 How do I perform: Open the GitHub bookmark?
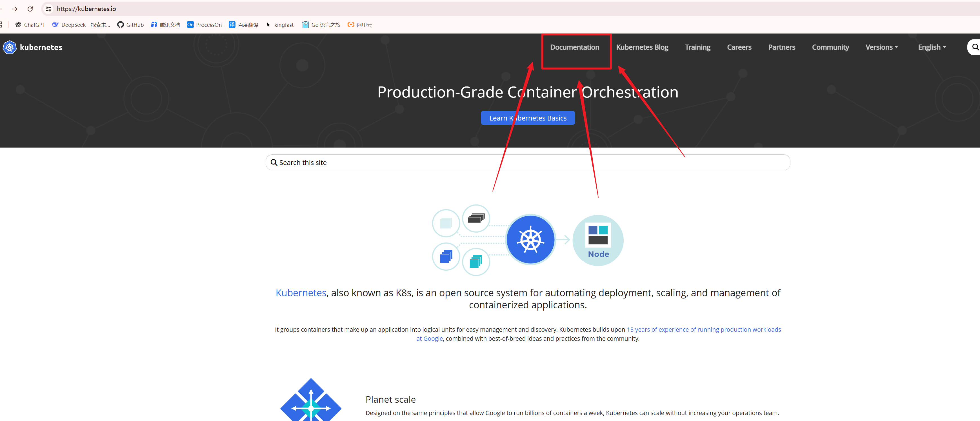130,25
